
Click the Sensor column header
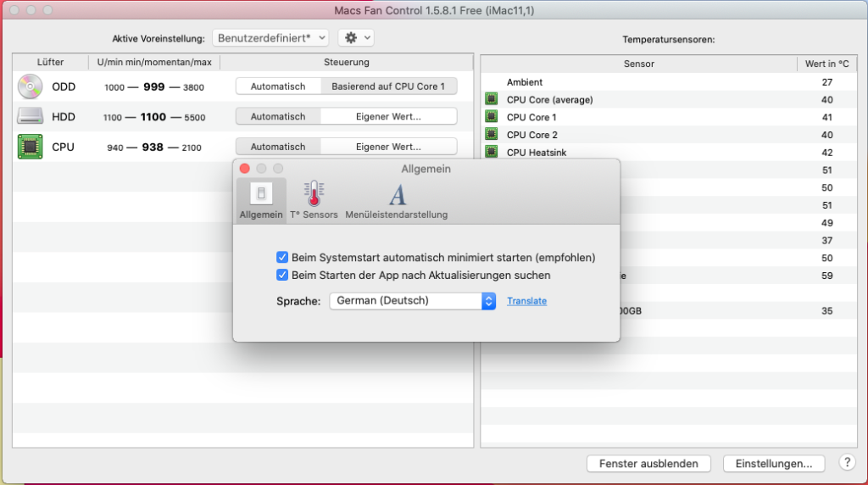click(x=639, y=64)
